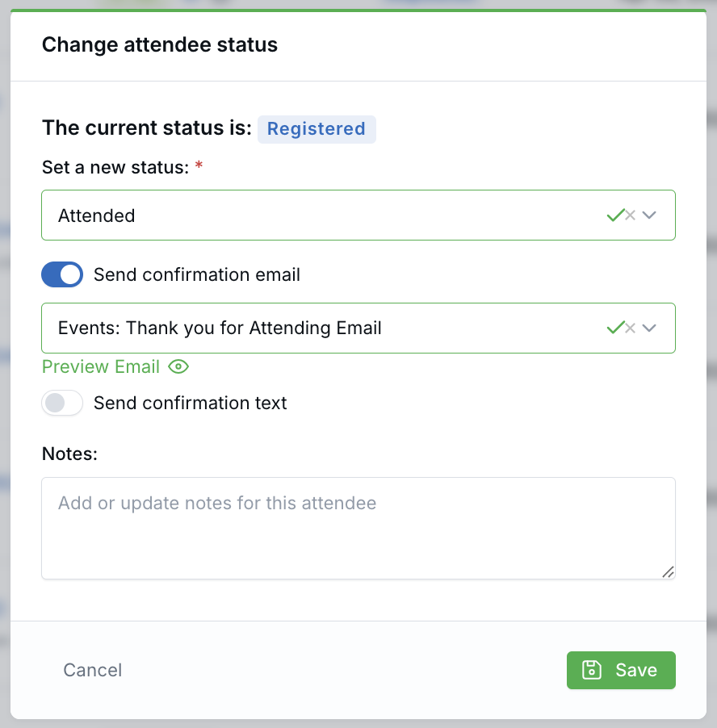
Task: Click Cancel to dismiss the dialog
Action: click(x=92, y=670)
